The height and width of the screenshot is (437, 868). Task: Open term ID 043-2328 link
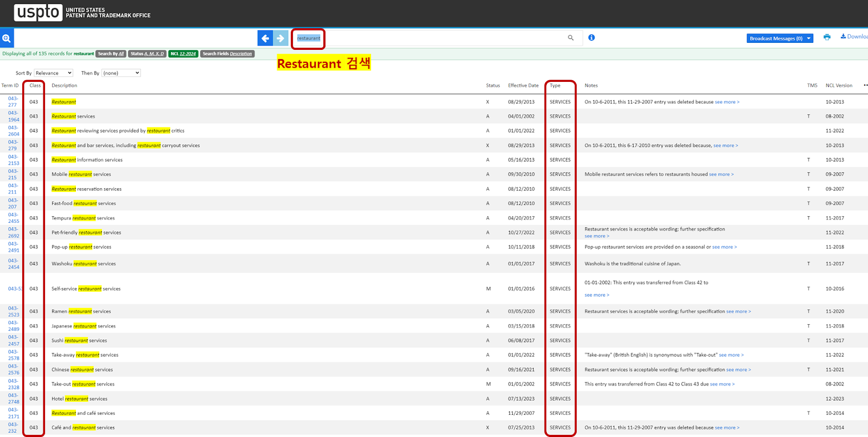click(14, 384)
